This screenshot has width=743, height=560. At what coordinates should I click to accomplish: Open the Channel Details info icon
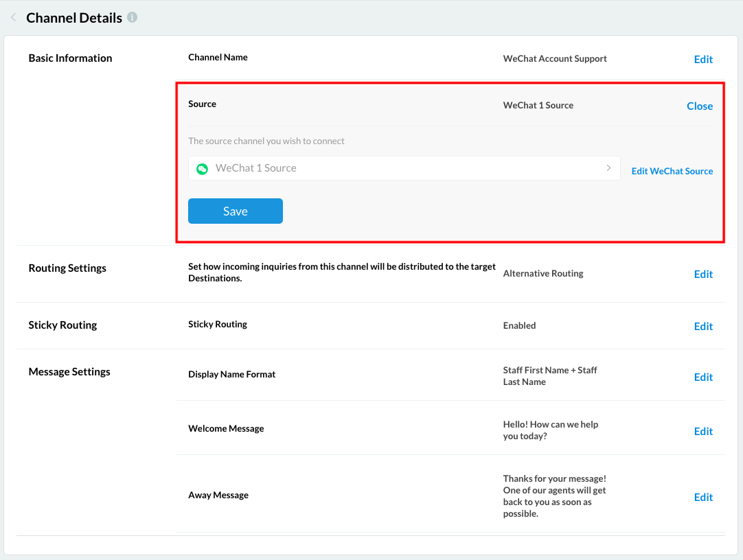133,17
